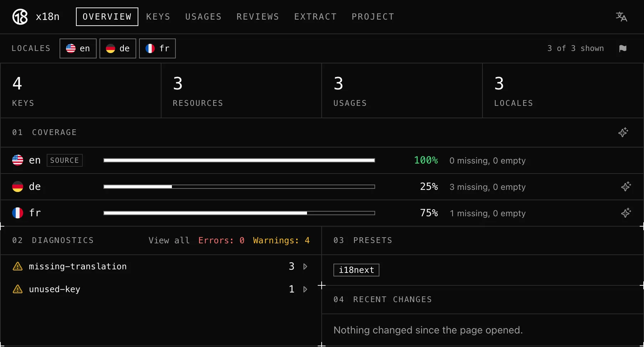Screen dimensions: 644x347
Task: Click the sparkle icon in the fr row
Action: 626,213
